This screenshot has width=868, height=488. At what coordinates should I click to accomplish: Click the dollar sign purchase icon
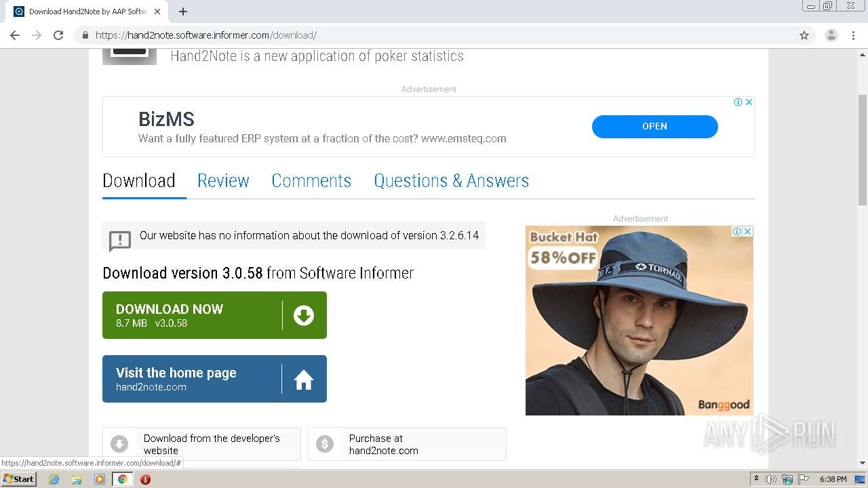[325, 444]
